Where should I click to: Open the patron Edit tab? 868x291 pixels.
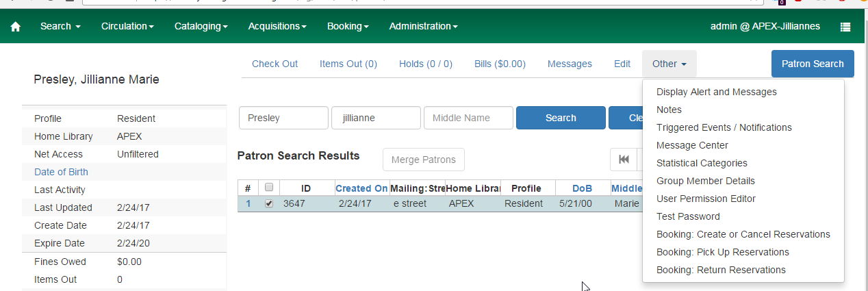(x=622, y=64)
